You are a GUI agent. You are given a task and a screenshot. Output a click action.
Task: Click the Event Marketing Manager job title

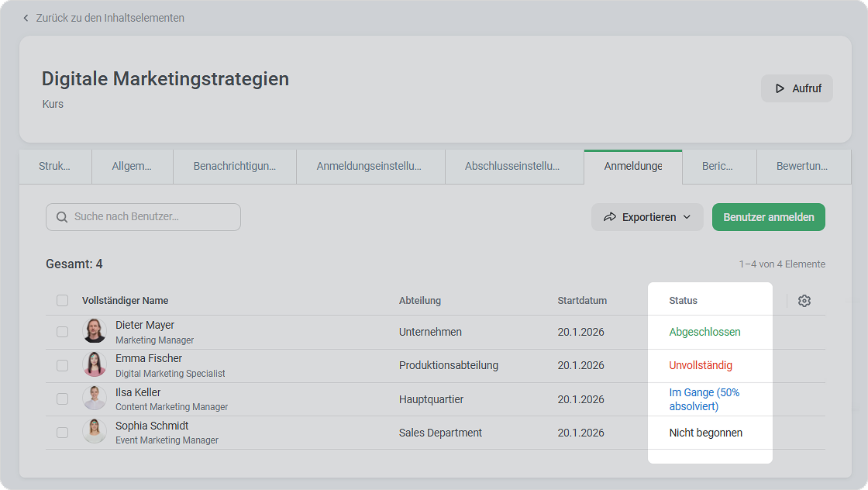pos(167,440)
